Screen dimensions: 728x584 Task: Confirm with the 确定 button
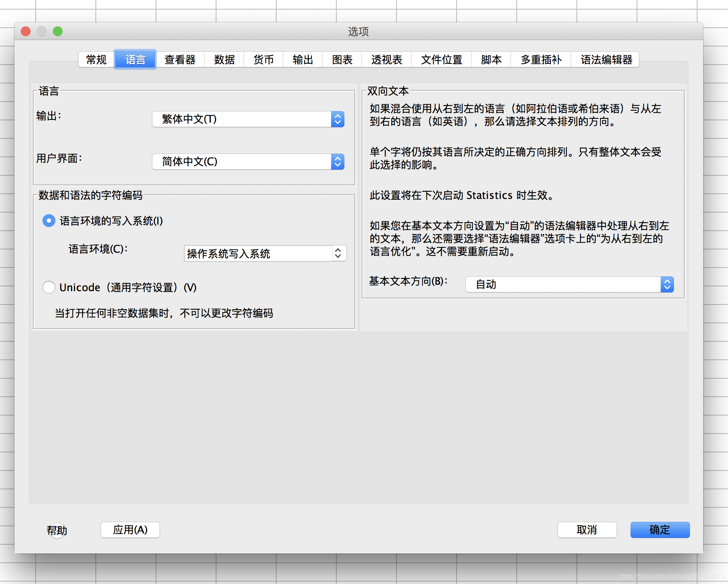coord(660,530)
